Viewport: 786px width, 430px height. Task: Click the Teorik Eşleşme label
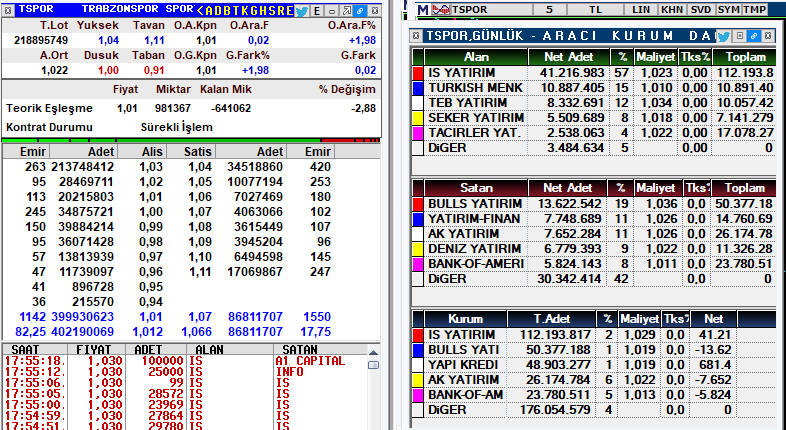tap(49, 108)
